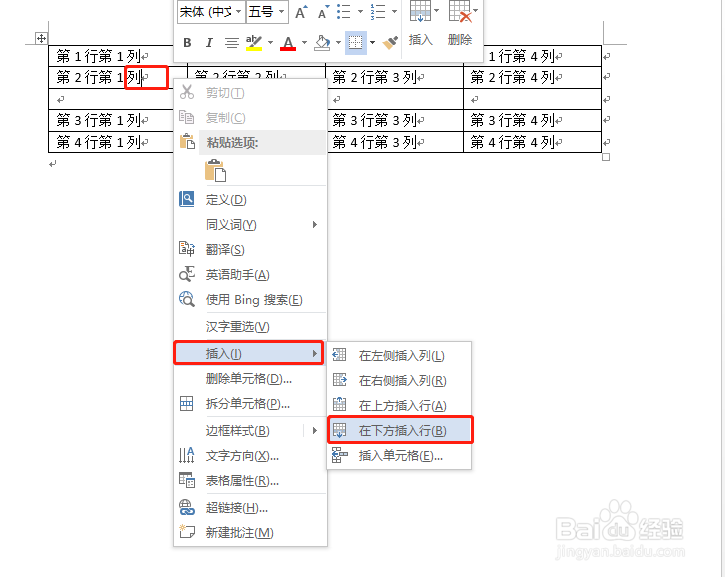The image size is (725, 577).
Task: Toggle bold formatting in mini toolbar
Action: [x=187, y=43]
